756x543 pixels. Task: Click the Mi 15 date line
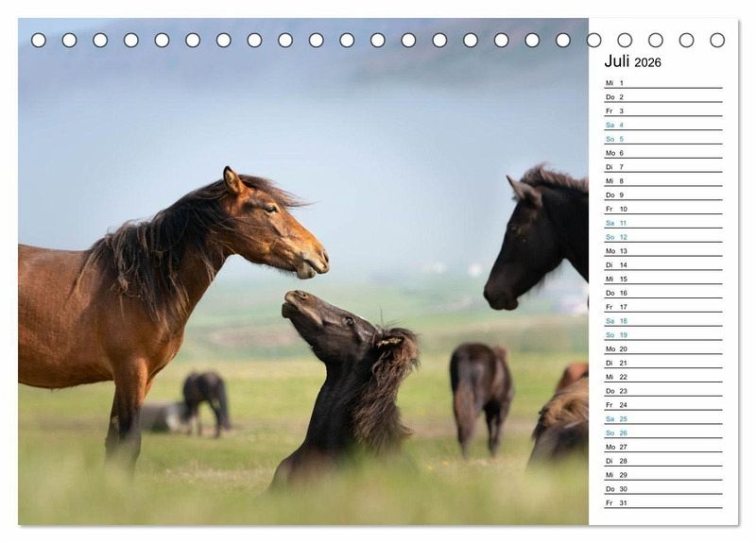[661, 279]
